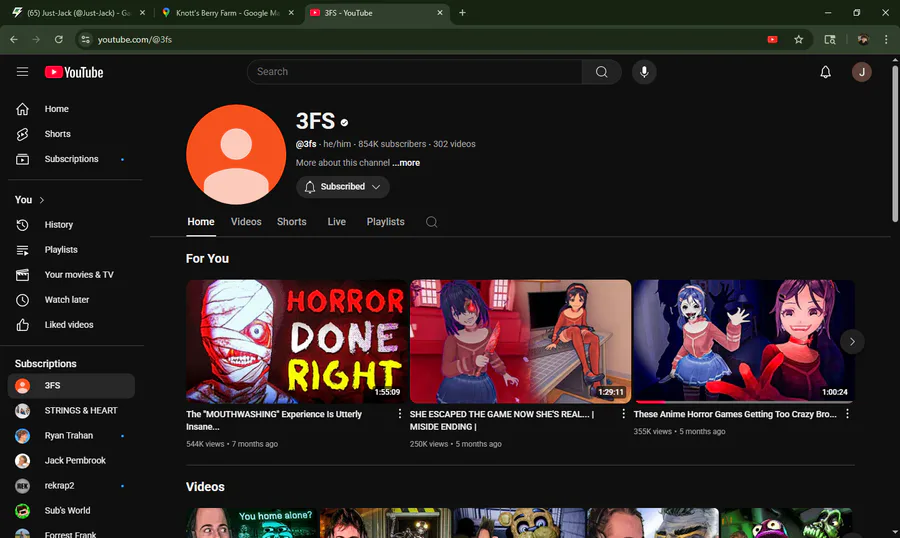
Task: Expand channel description with ...more
Action: point(406,163)
